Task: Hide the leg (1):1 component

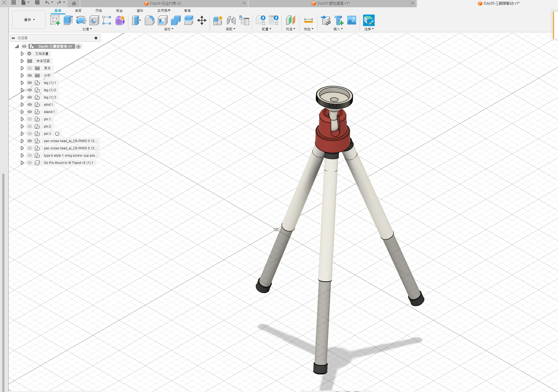Action: (x=30, y=83)
